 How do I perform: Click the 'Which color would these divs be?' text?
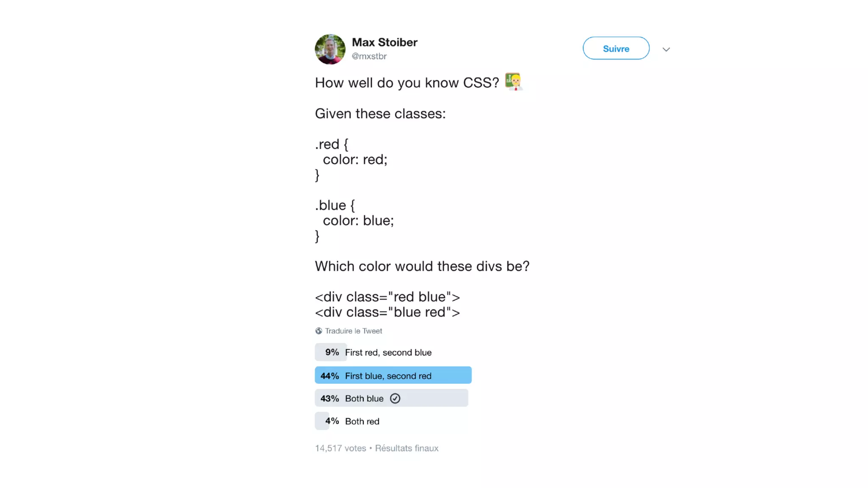(422, 266)
